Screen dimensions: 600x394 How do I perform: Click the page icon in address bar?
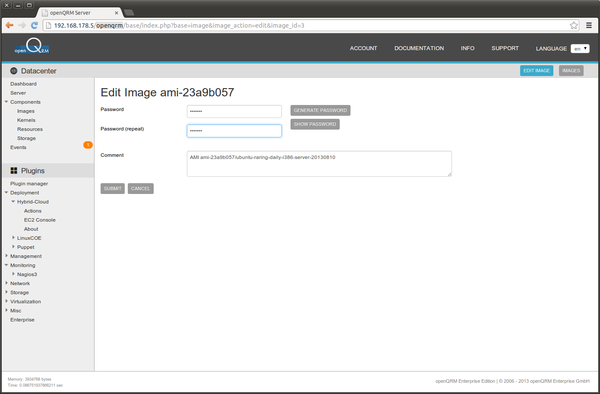click(48, 26)
